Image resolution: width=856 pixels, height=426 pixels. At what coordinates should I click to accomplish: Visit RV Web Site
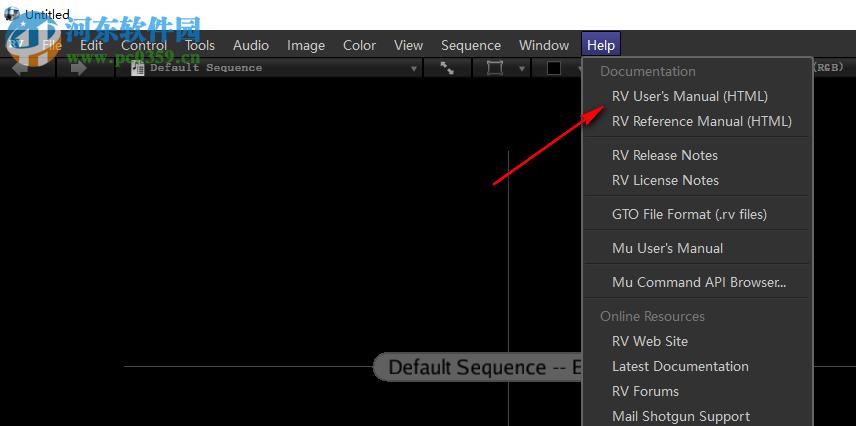[650, 341]
